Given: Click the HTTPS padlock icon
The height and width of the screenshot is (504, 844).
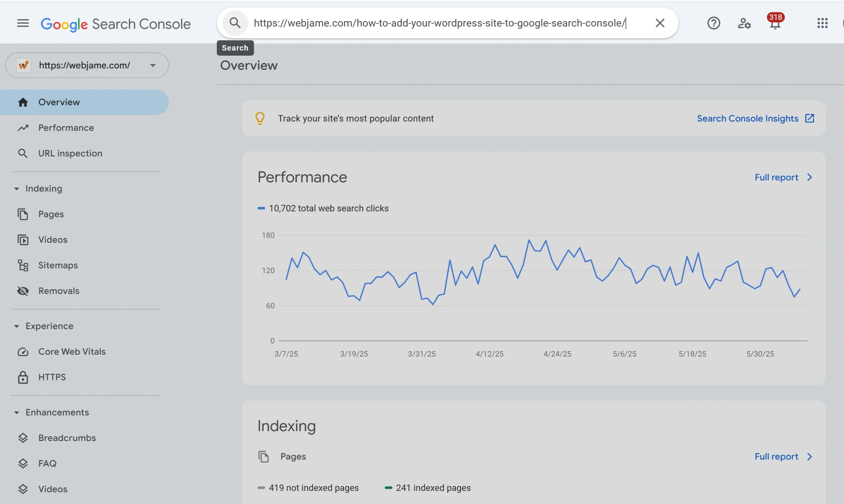Looking at the screenshot, I should pos(23,377).
